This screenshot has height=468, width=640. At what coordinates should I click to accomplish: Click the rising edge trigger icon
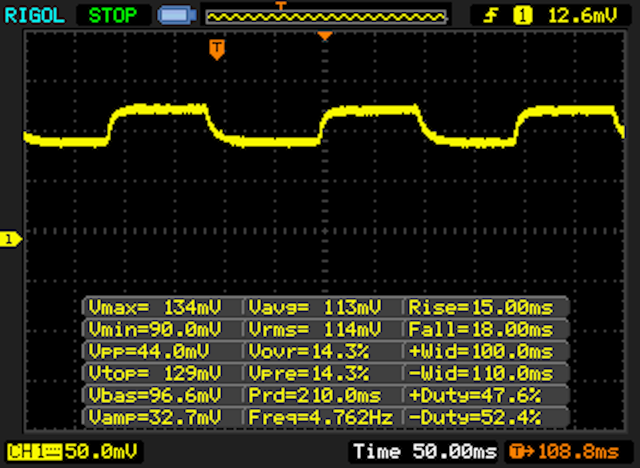(490, 16)
